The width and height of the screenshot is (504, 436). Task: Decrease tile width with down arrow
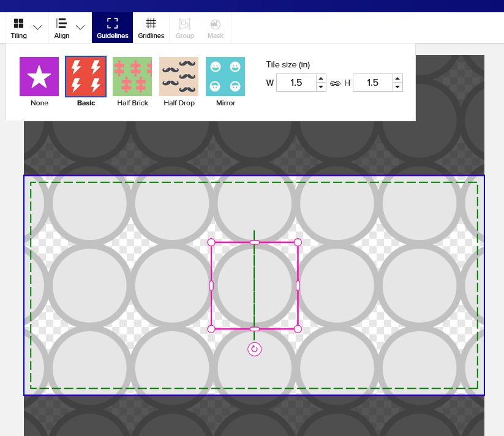(x=321, y=87)
